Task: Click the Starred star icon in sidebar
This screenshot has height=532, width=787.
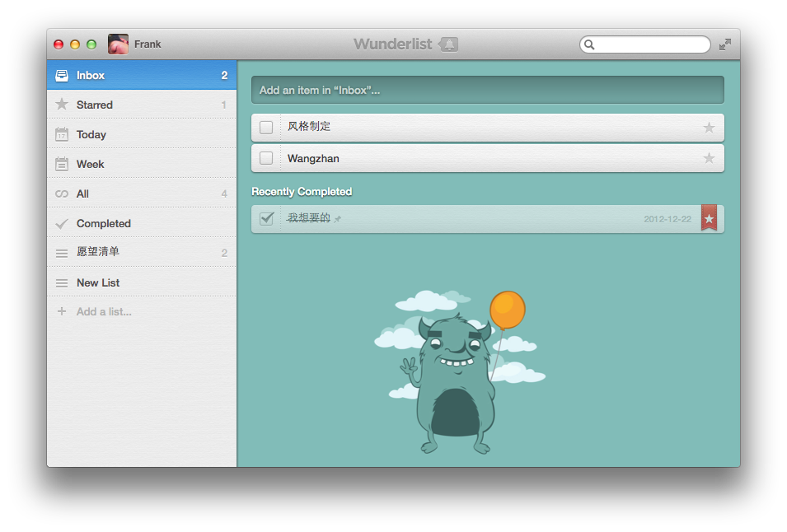Action: pyautogui.click(x=62, y=105)
